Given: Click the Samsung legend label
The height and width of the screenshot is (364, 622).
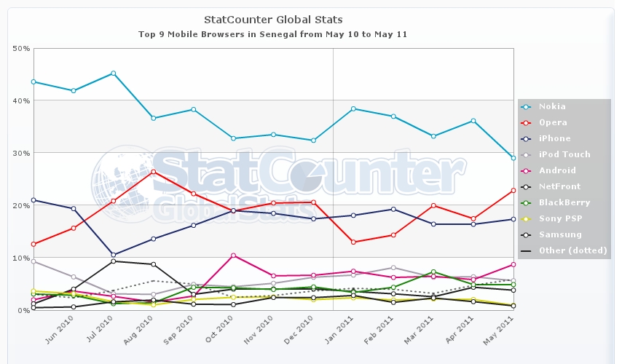Looking at the screenshot, I should click(560, 234).
